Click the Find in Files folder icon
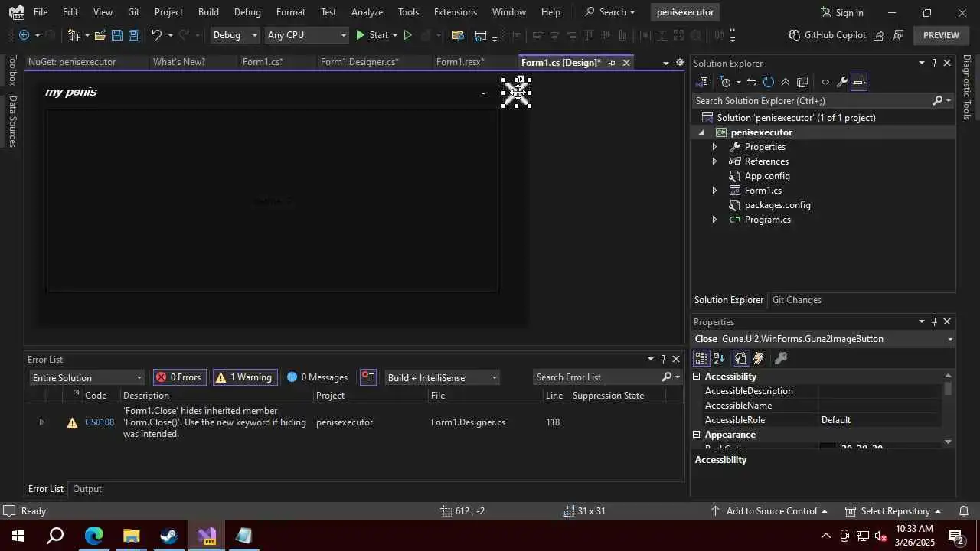This screenshot has width=980, height=551. pos(458,35)
